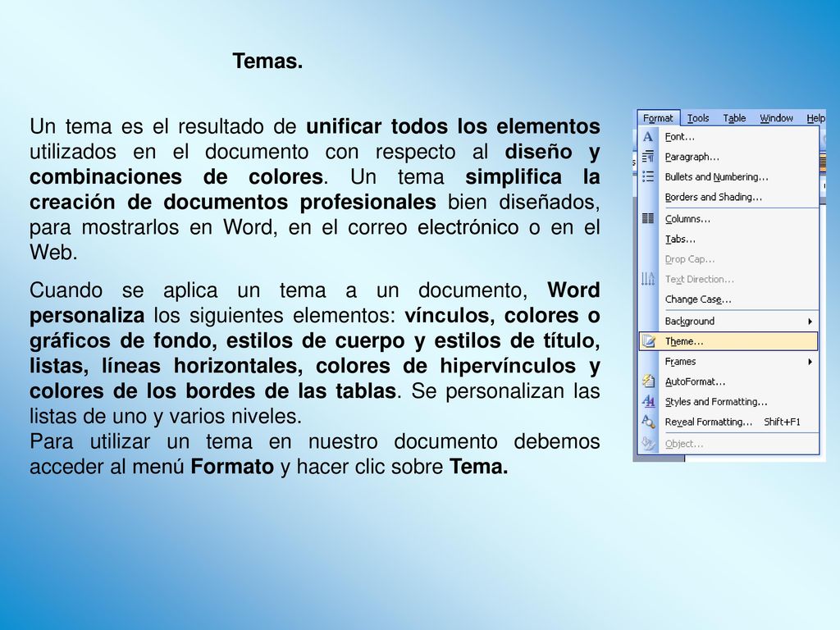Choose Tabs… menu entry
The width and height of the screenshot is (840, 630).
(x=728, y=239)
